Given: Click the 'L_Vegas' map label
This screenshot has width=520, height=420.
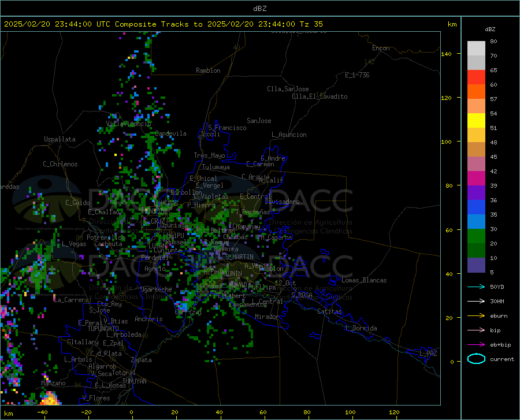Looking at the screenshot, I should (74, 244).
